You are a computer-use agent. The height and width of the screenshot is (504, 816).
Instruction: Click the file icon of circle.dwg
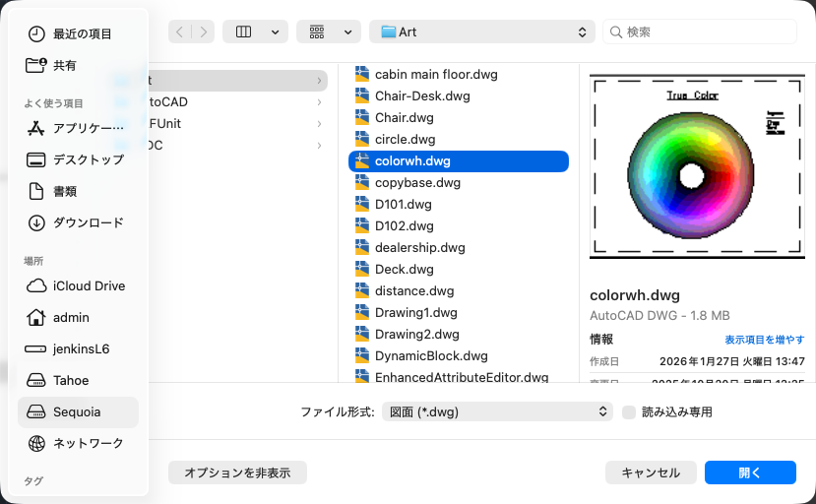click(x=362, y=139)
